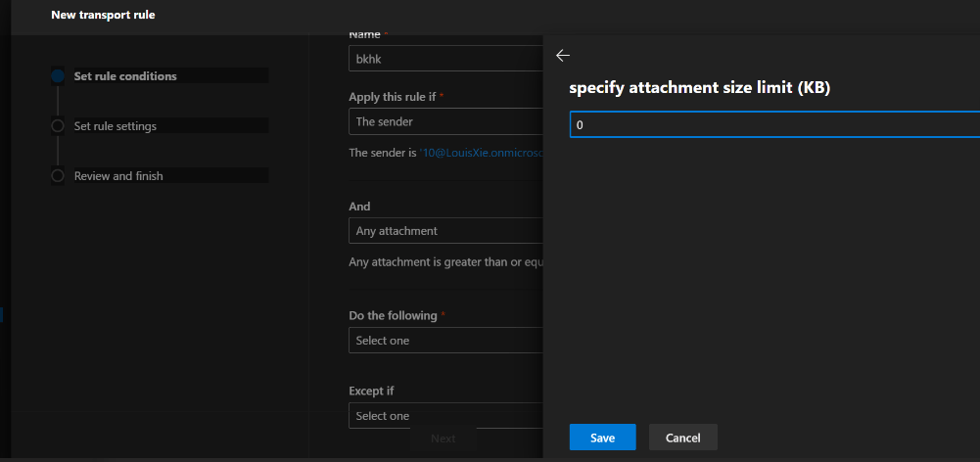Click the 'Set rule conditions' step circle
The height and width of the screenshot is (462, 980).
58,76
